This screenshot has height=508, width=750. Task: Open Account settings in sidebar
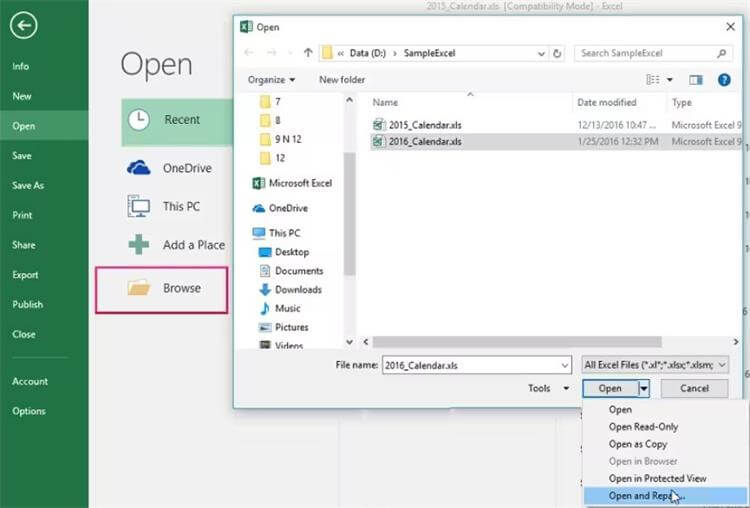[x=30, y=381]
